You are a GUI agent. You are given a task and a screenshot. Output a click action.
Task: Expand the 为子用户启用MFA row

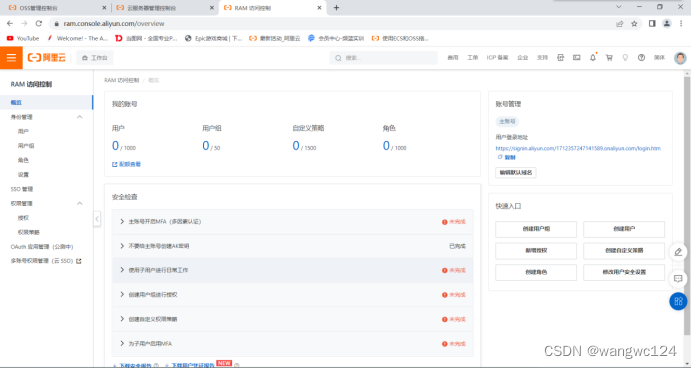pos(292,344)
